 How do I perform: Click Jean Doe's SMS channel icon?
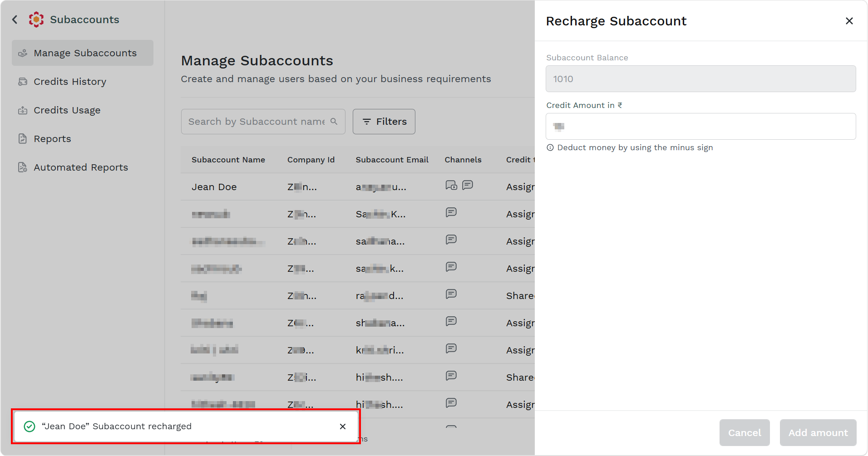coord(468,185)
